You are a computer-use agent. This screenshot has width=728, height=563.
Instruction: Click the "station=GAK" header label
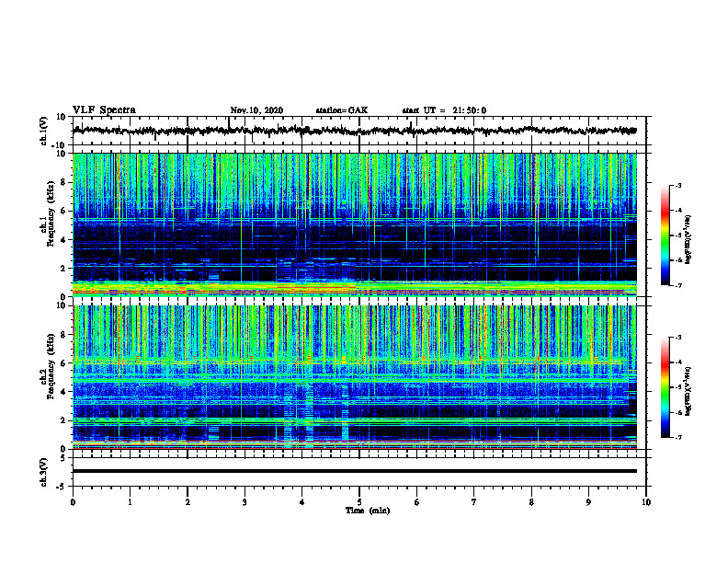tap(342, 110)
